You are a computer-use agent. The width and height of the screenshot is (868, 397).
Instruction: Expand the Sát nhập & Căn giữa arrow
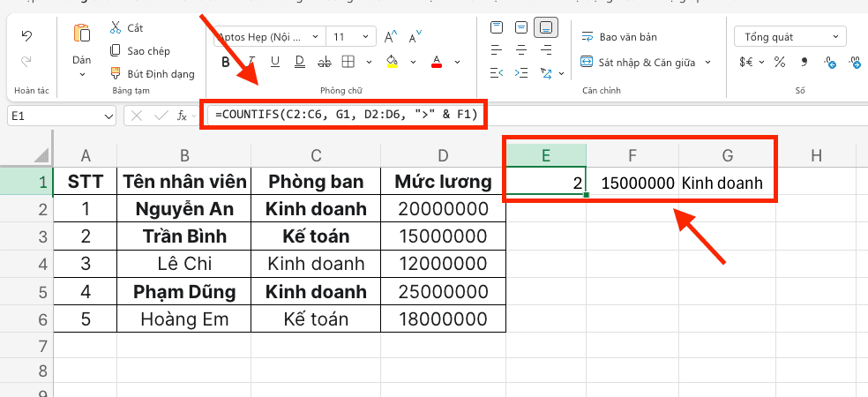tap(707, 62)
